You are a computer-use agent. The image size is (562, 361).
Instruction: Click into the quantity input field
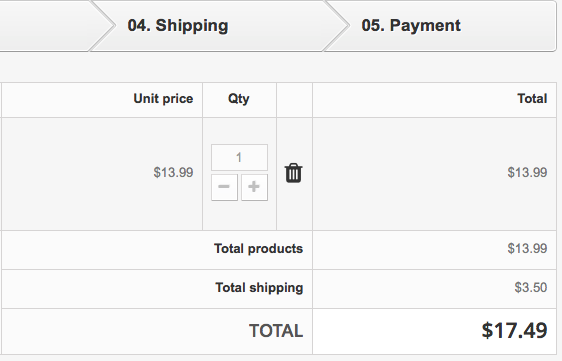[239, 157]
